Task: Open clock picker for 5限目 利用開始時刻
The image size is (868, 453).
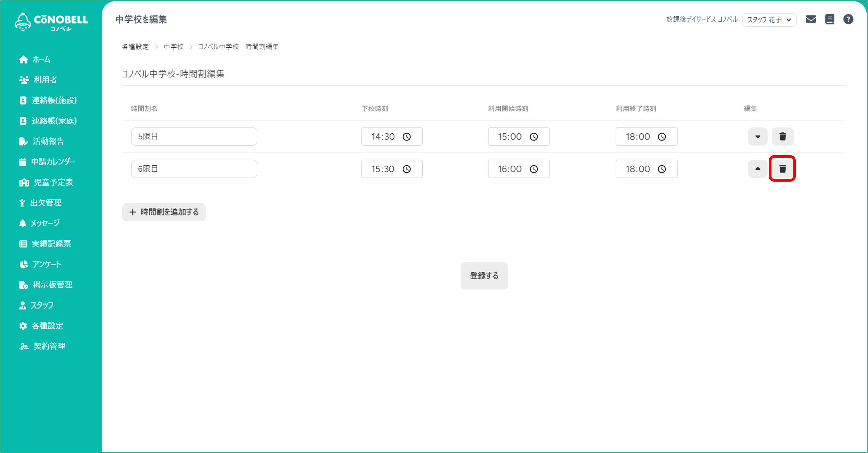Action: tap(534, 136)
